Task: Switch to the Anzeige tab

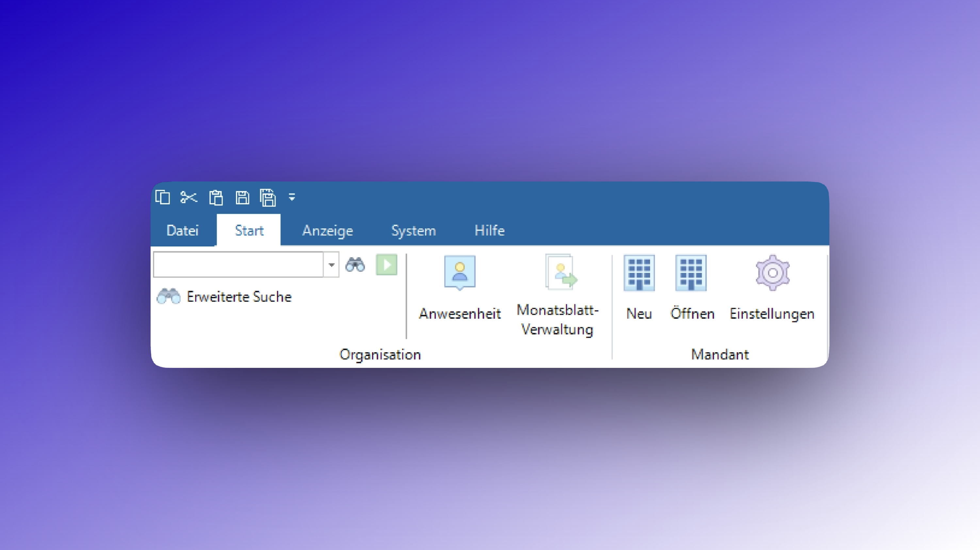Action: [x=327, y=230]
